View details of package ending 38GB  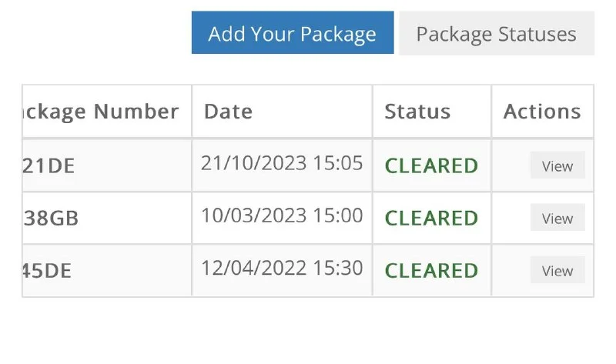tap(557, 218)
